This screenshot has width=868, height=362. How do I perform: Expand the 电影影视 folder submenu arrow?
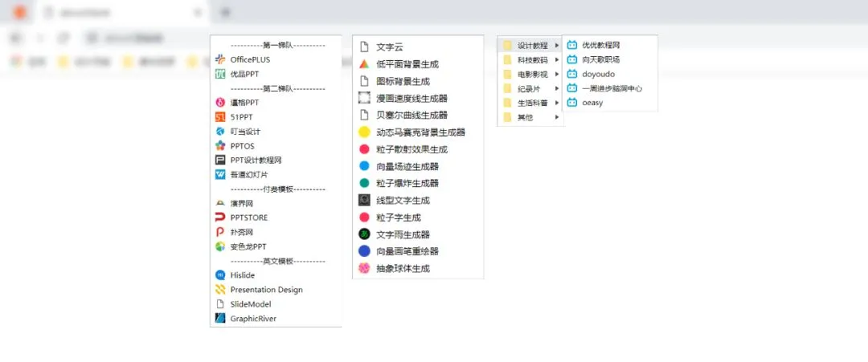(556, 74)
